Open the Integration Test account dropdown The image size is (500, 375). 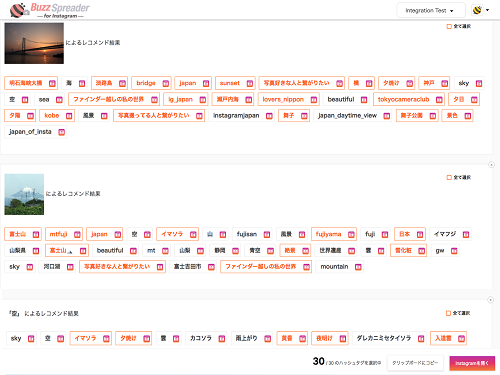point(431,10)
